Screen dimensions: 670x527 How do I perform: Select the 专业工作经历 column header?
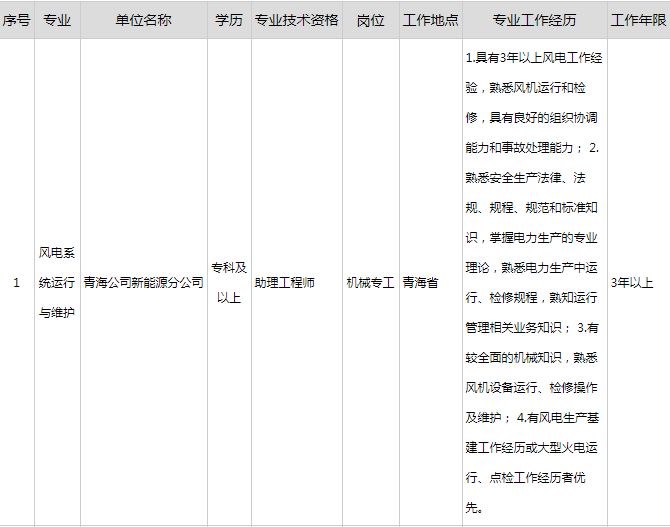point(534,20)
